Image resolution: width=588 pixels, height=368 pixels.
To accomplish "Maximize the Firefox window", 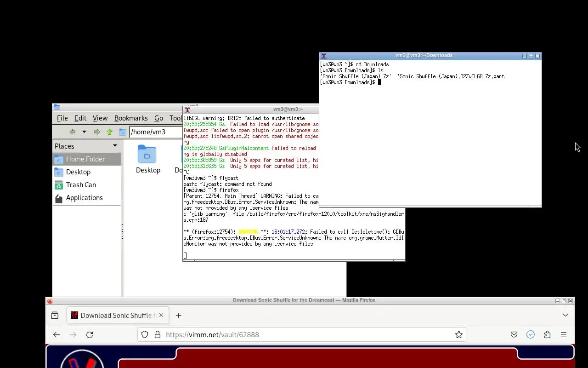I will [564, 301].
